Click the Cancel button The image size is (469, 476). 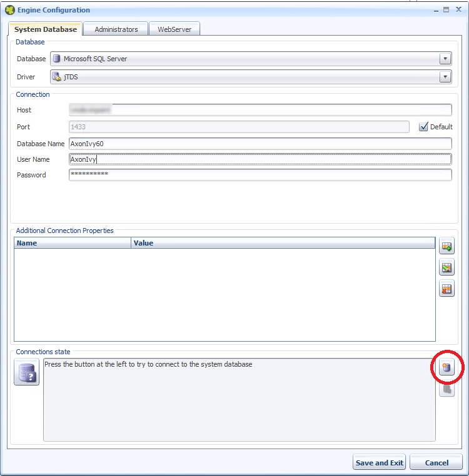point(436,463)
